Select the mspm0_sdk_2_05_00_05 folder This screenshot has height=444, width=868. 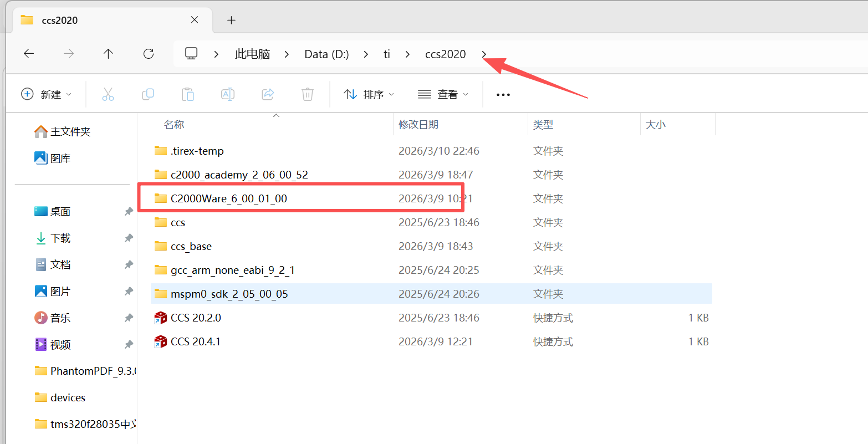(x=431, y=294)
